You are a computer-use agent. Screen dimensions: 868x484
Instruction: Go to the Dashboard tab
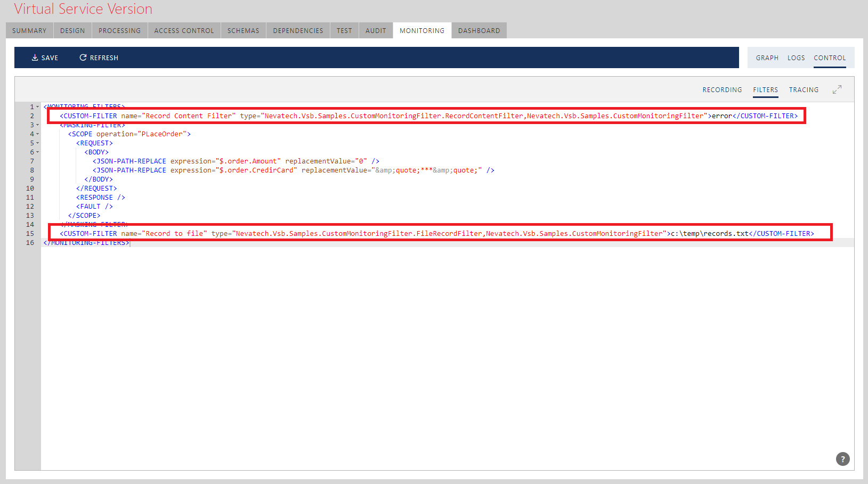[x=478, y=31]
